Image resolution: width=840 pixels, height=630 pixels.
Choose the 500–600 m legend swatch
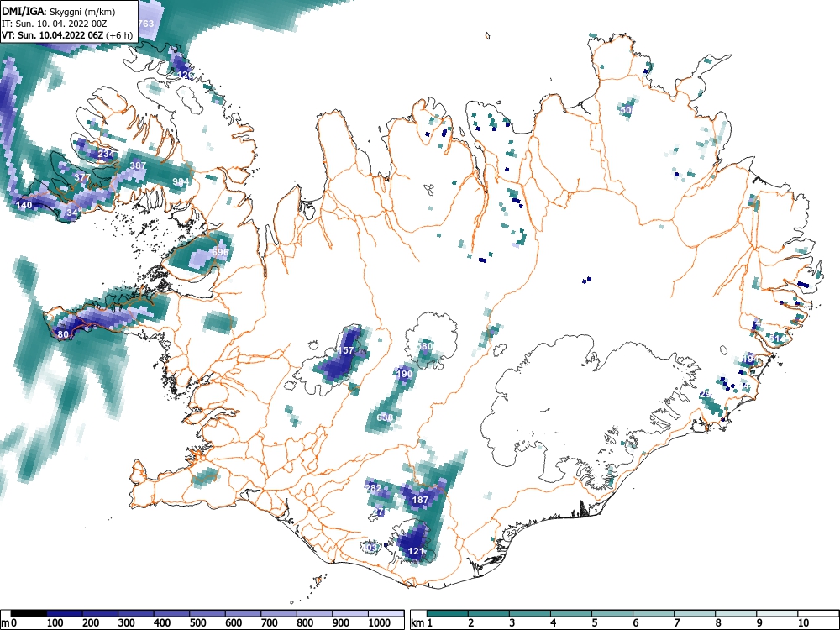[x=207, y=613]
